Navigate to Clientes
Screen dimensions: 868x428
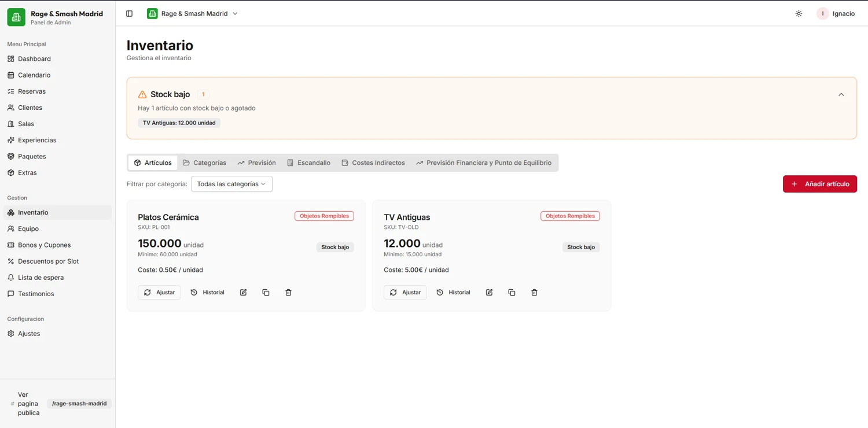(x=57, y=108)
